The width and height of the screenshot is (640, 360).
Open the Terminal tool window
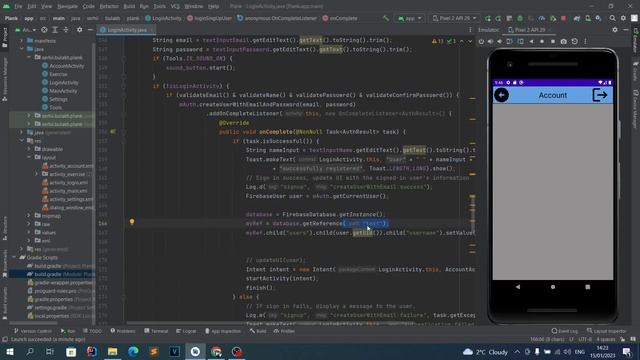point(156,331)
